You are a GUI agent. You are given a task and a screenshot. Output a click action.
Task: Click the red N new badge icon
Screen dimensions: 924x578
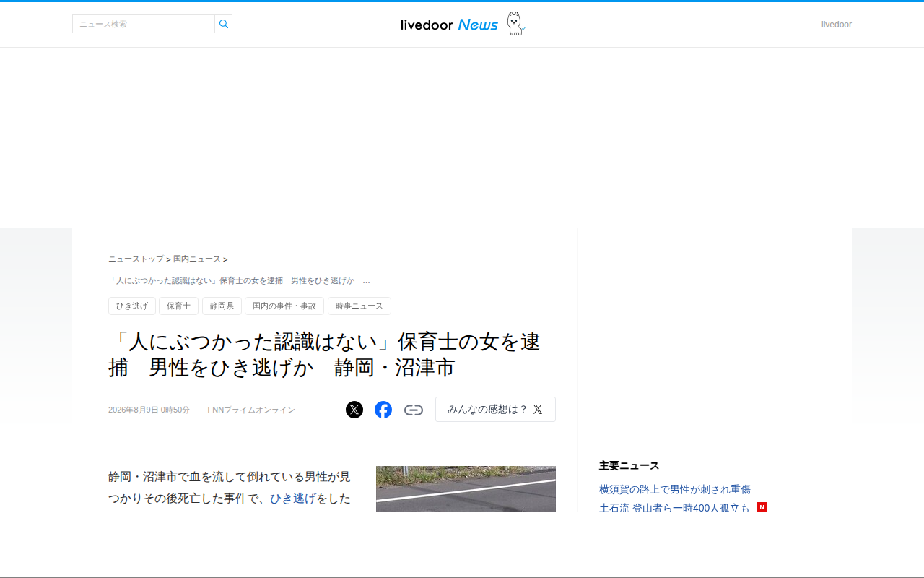coord(762,507)
